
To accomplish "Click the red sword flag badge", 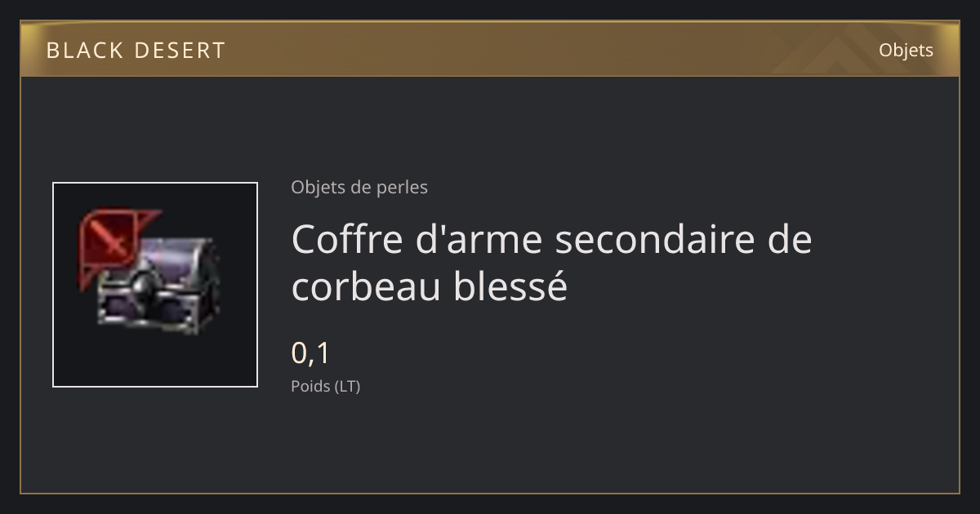I will pyautogui.click(x=110, y=241).
